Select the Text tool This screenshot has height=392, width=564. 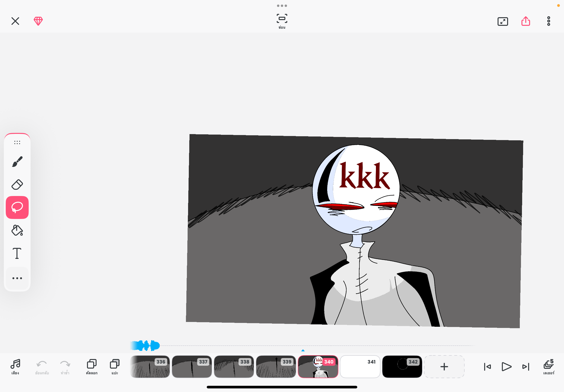(17, 253)
